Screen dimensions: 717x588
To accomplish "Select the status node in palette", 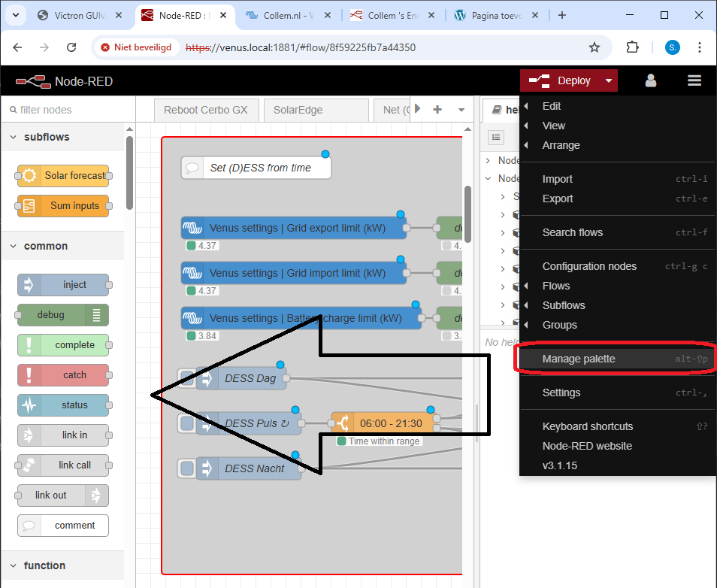I will 63,405.
